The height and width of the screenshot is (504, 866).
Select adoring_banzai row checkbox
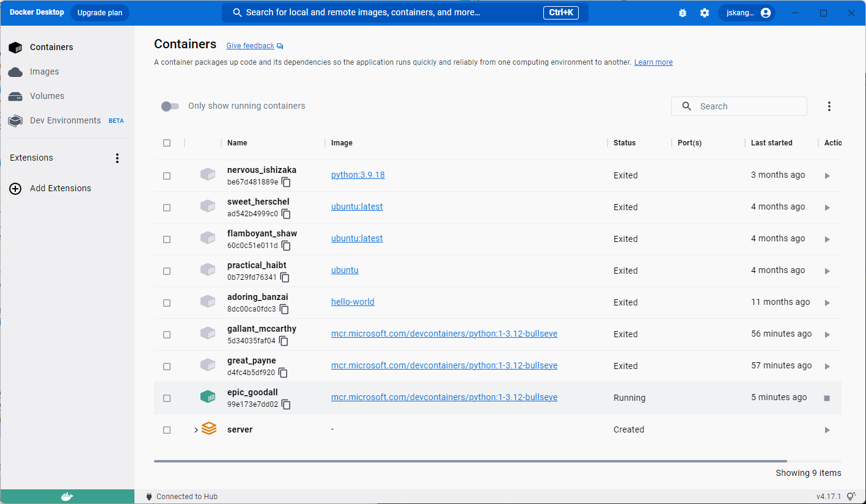[167, 303]
